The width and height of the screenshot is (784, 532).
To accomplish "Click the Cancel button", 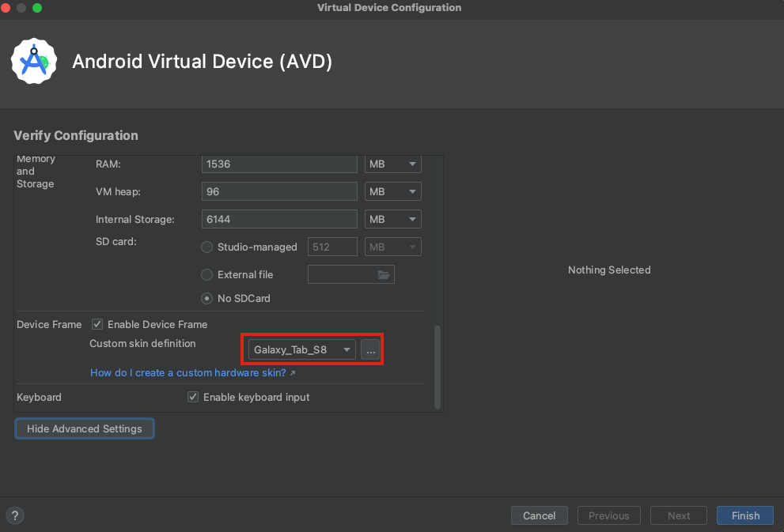I will pyautogui.click(x=539, y=515).
